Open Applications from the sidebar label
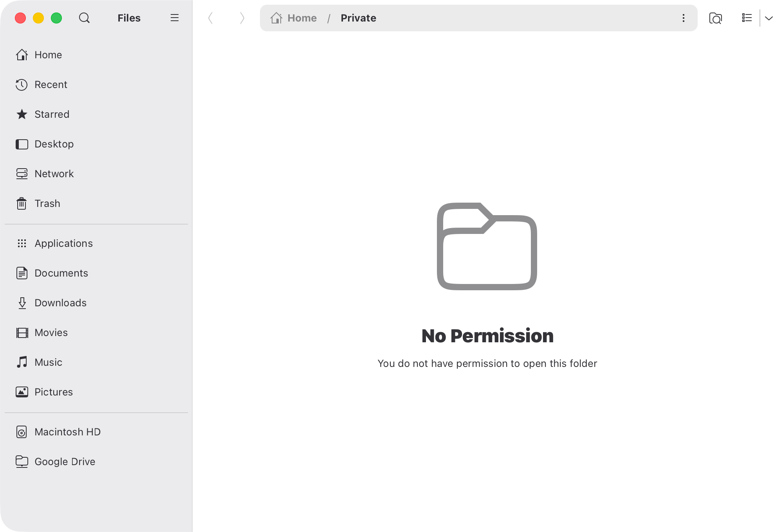783x532 pixels. (x=64, y=243)
